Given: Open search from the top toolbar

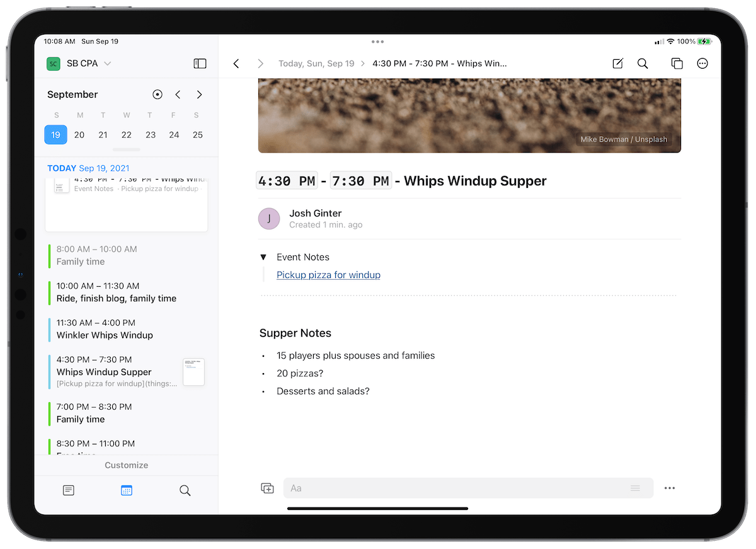Looking at the screenshot, I should (x=643, y=64).
